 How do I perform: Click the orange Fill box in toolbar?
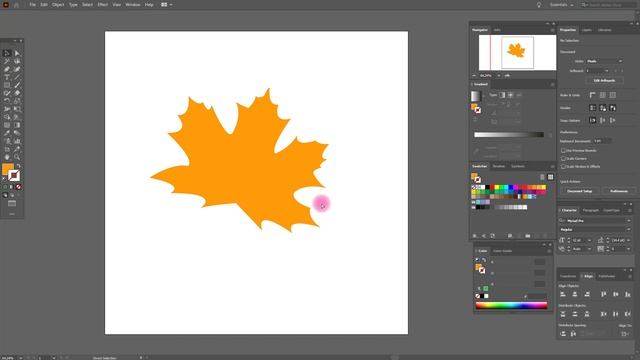tap(7, 169)
